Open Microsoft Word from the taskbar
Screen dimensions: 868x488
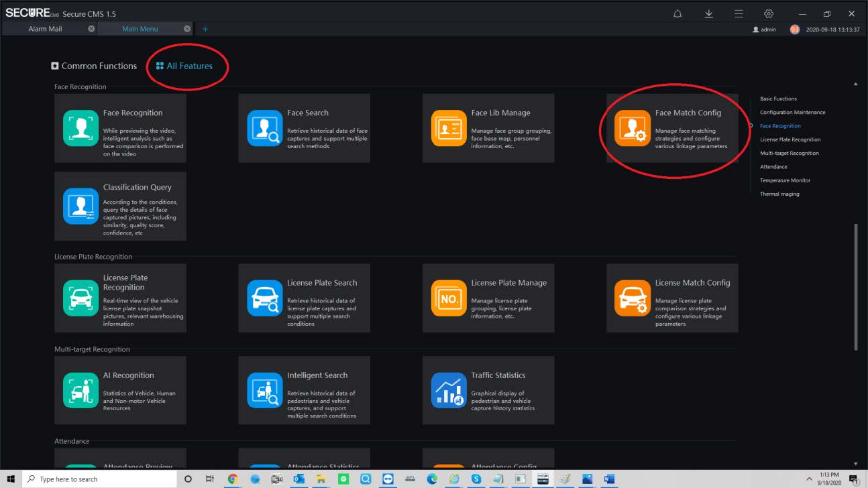click(609, 479)
